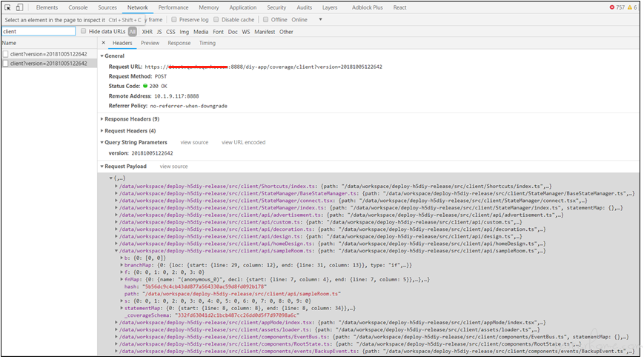644x359 pixels.
Task: Open the Sources tab
Action: click(x=107, y=7)
